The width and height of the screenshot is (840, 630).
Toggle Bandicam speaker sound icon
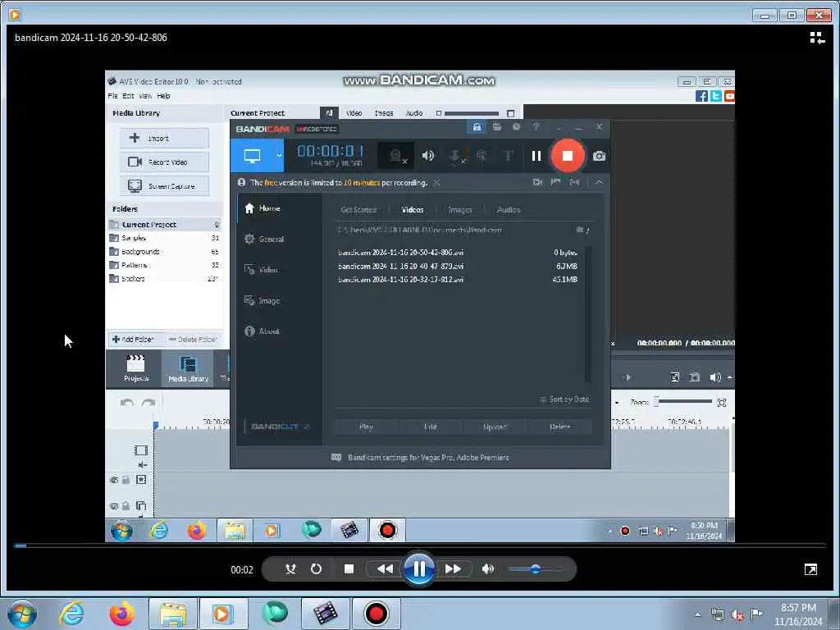[427, 156]
